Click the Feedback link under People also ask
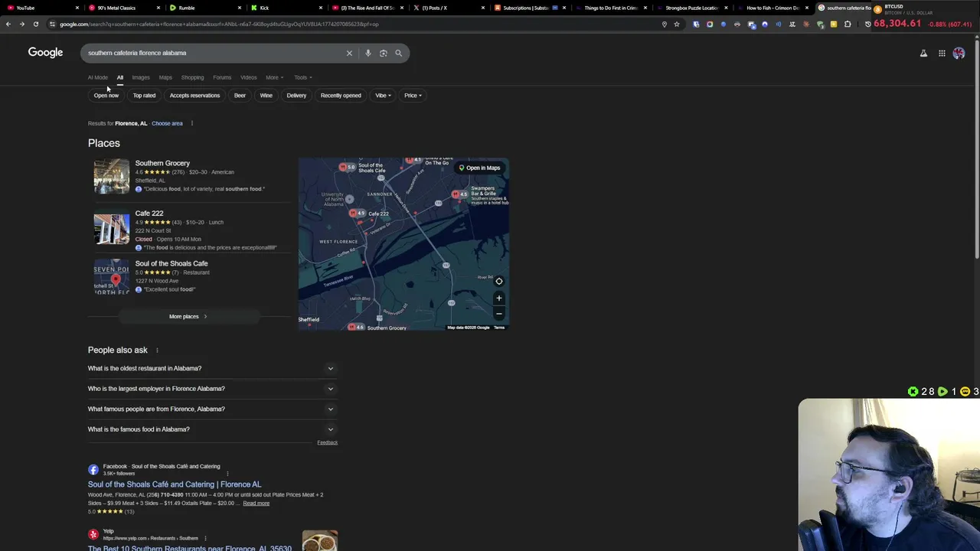Screen dimensions: 980x551 328,442
